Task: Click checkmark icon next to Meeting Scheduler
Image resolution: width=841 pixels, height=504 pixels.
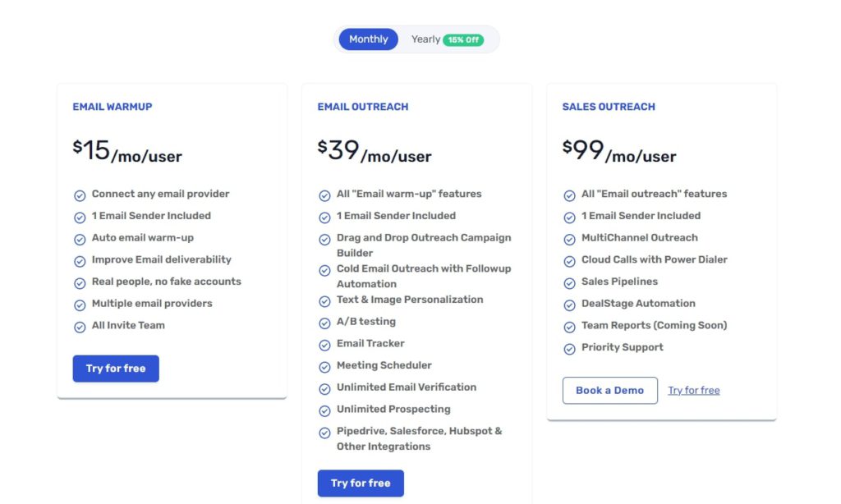Action: click(324, 367)
